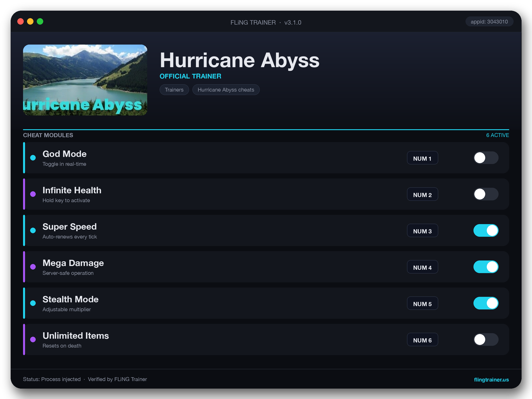Click 'FLiNG TRAINER · v3.1.0' title bar text
The width and height of the screenshot is (532, 399).
tap(266, 22)
